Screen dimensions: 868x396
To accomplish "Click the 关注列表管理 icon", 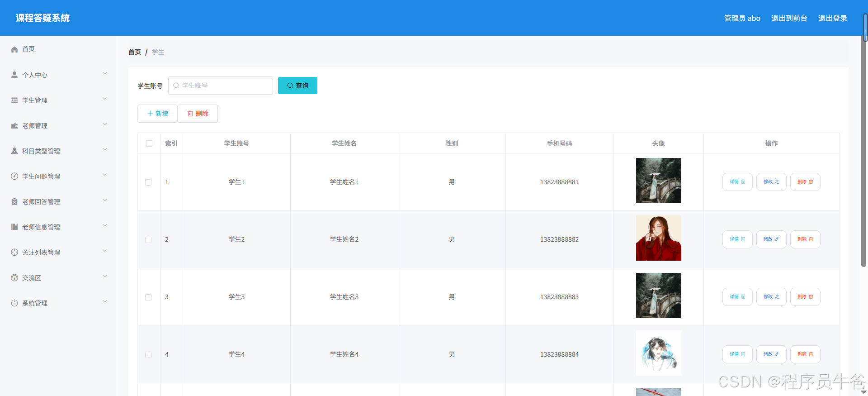I will (14, 252).
